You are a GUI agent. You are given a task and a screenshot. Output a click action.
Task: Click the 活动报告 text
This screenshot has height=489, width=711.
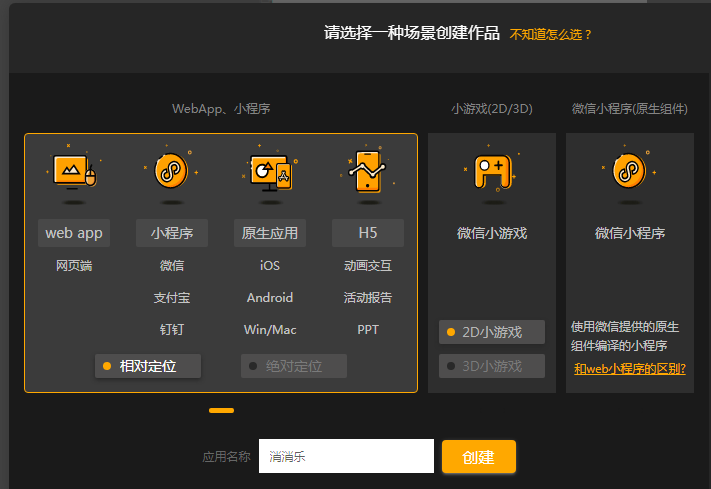pos(368,298)
